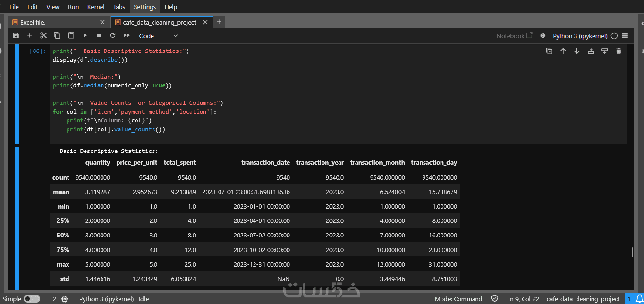
Task: Click the notification count 1 badge
Action: point(629,299)
